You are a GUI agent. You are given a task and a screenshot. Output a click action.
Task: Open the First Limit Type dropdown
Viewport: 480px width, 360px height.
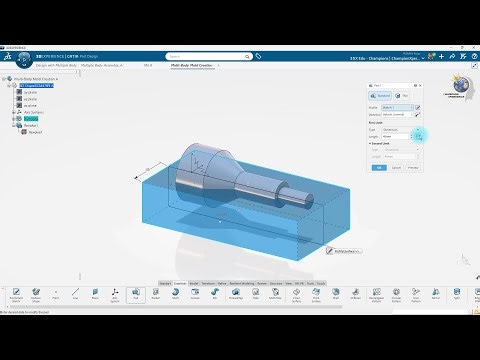pyautogui.click(x=401, y=129)
